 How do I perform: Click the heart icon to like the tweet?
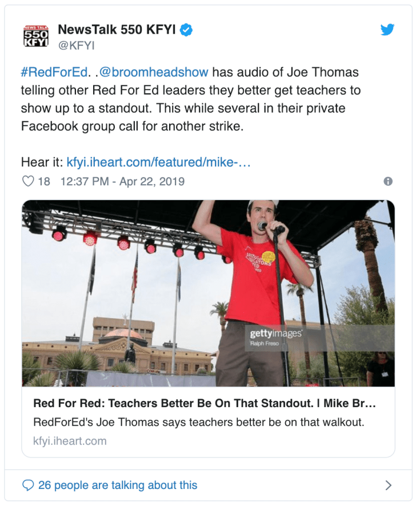tap(27, 180)
